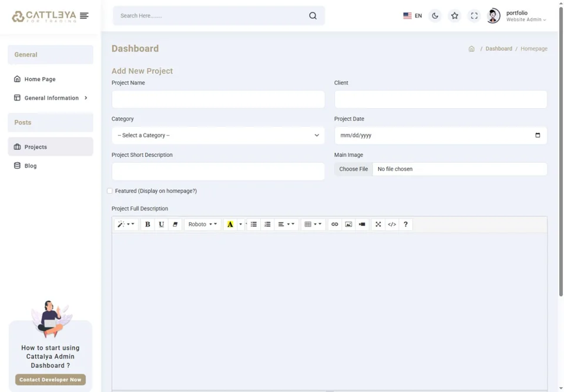
Task: Insert a picture in the editor
Action: pyautogui.click(x=348, y=225)
